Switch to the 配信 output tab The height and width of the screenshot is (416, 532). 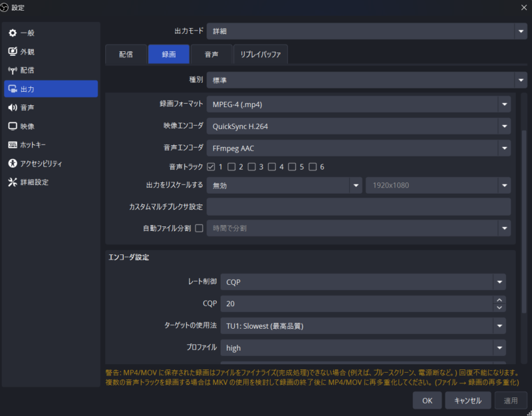click(126, 55)
